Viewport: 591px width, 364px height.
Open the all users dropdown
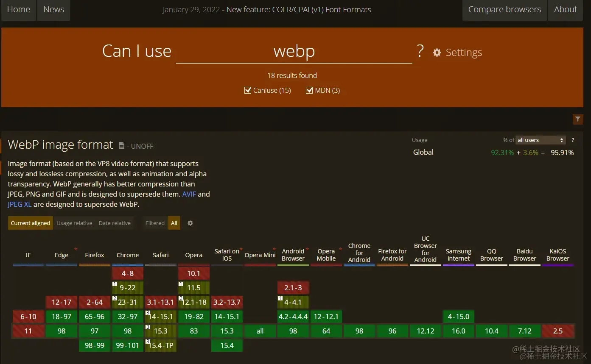[541, 140]
